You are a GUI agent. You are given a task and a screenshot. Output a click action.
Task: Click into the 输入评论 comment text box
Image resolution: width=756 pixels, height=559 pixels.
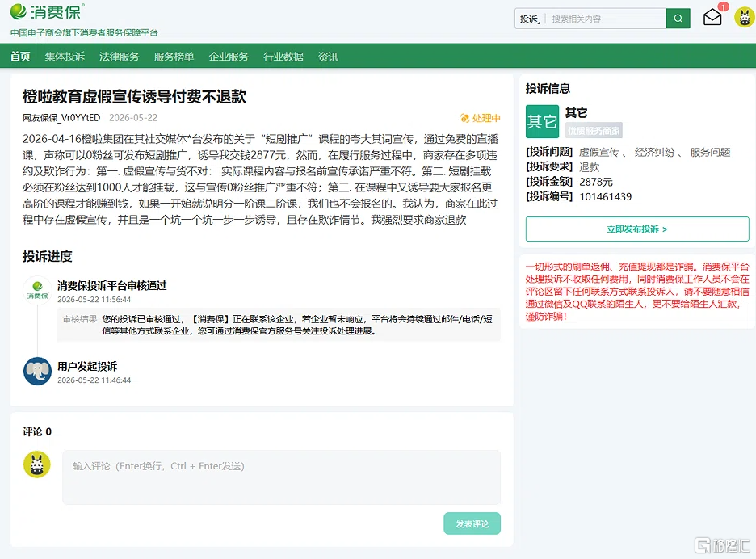(282, 477)
